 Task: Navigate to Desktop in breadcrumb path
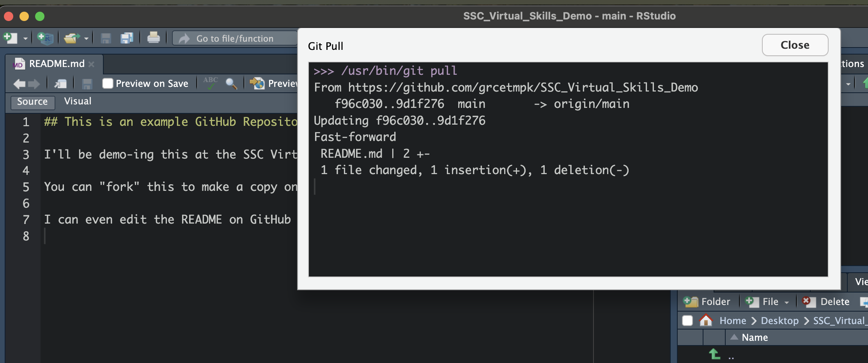click(779, 321)
